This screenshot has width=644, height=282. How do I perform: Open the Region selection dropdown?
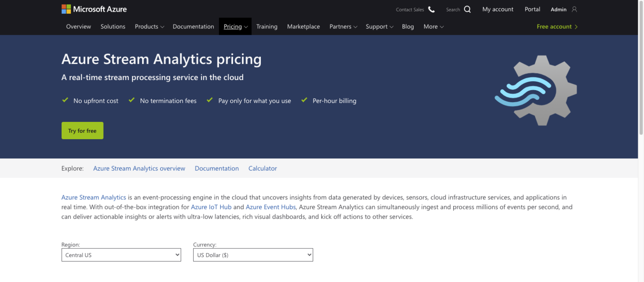coord(121,255)
